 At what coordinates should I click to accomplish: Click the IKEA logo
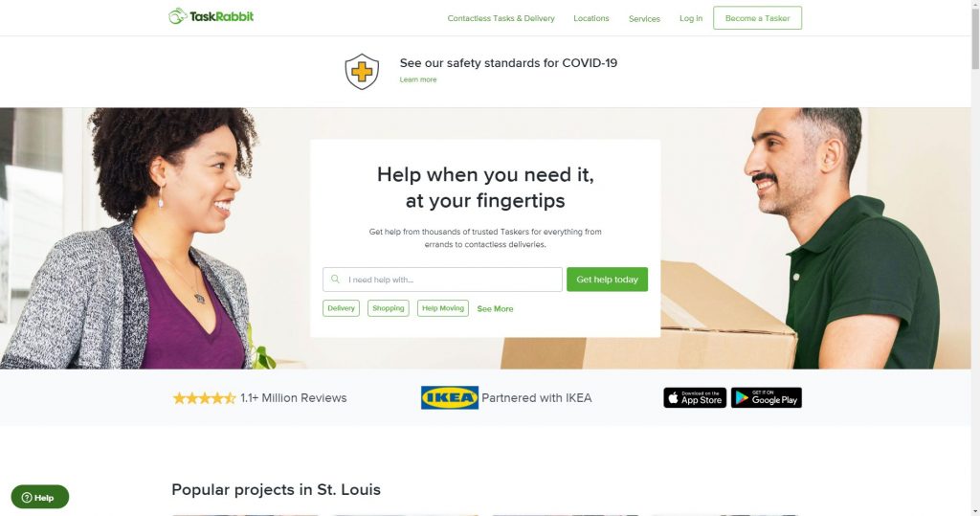(450, 398)
